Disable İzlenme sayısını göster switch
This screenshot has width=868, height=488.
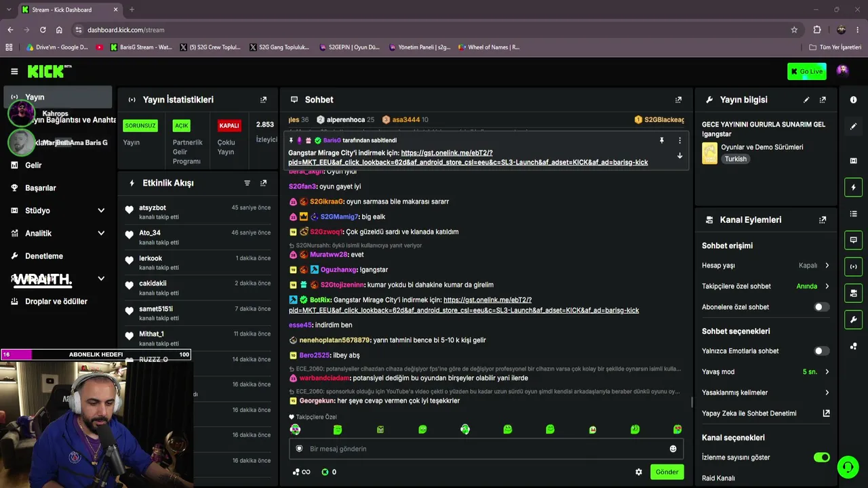click(821, 457)
